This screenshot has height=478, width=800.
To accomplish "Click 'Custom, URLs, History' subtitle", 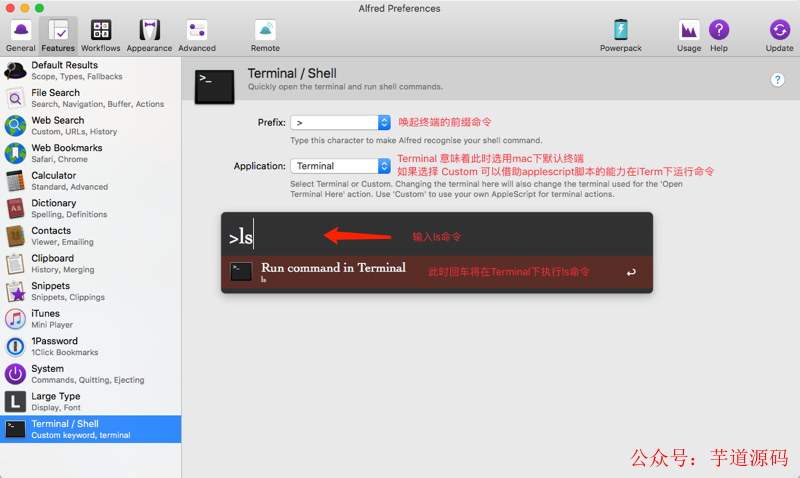I will 74,132.
